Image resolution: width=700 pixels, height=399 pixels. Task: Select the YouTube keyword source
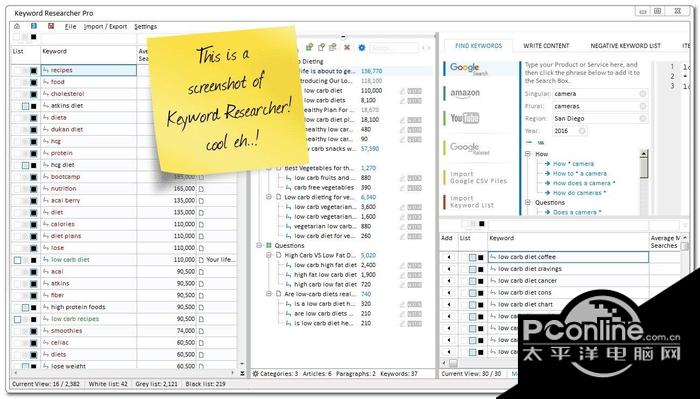(x=464, y=118)
